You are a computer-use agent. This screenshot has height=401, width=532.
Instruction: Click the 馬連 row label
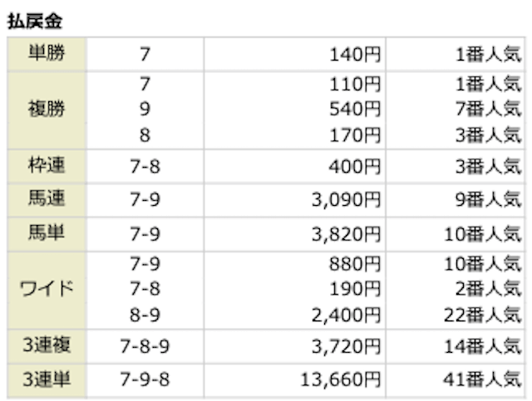[x=45, y=200]
